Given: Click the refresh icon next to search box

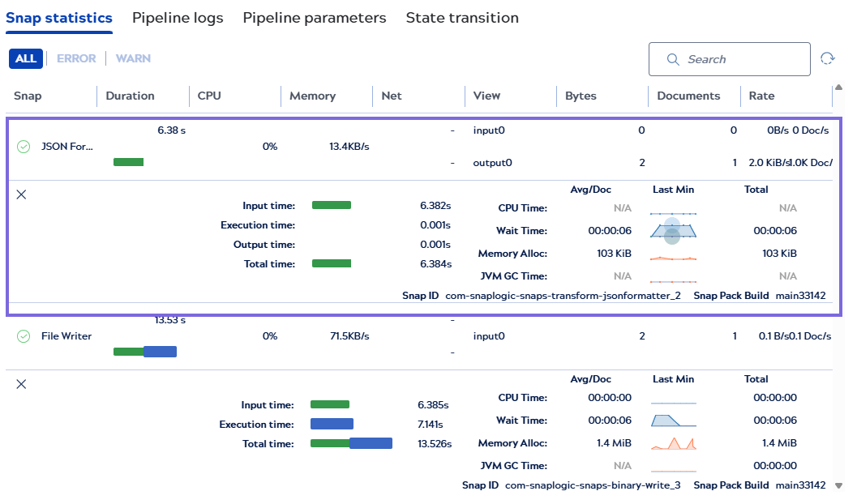Looking at the screenshot, I should tap(827, 58).
